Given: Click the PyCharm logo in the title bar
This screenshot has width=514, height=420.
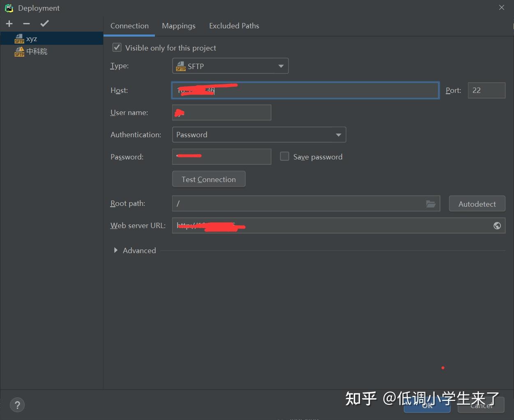Looking at the screenshot, I should pyautogui.click(x=9, y=7).
